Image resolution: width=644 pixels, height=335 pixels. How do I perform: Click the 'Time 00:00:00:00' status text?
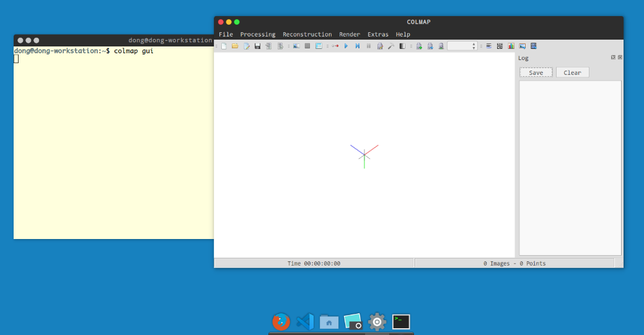pyautogui.click(x=314, y=264)
